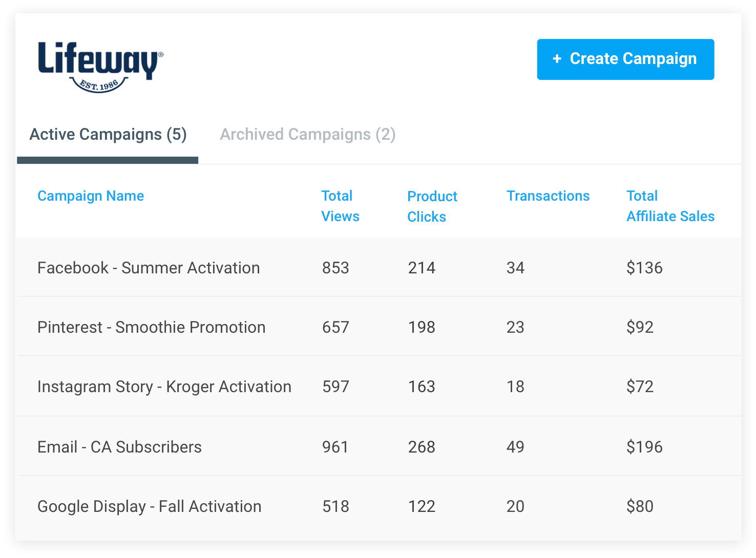Open Pinterest - Smoothie Promotion campaign

[152, 327]
